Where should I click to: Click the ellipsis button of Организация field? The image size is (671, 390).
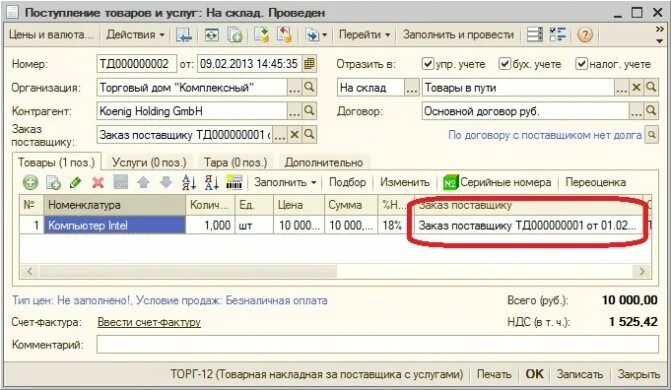click(x=294, y=88)
